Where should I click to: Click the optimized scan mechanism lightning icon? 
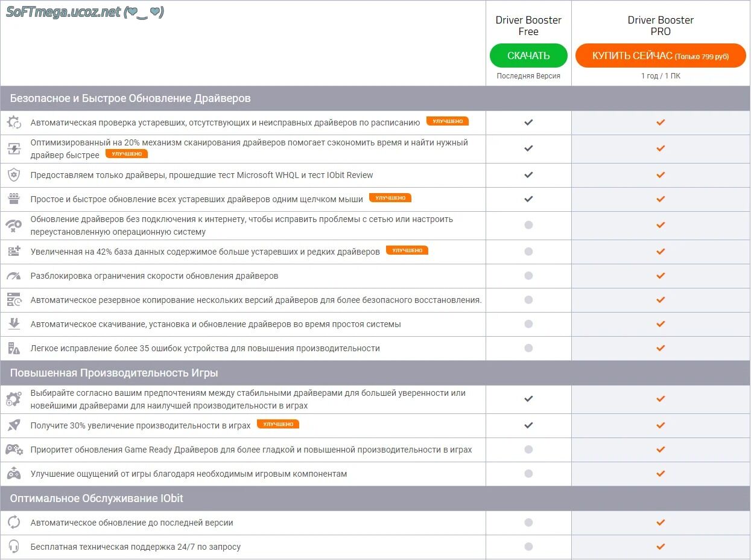14,148
